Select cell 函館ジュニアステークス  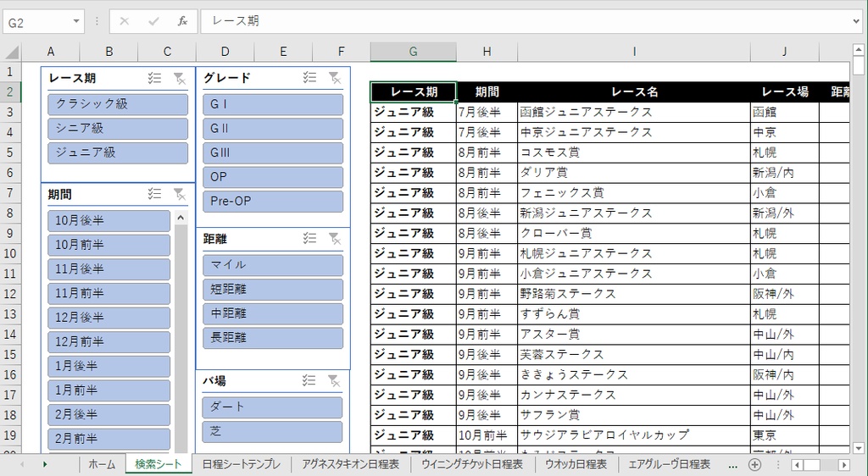634,113
